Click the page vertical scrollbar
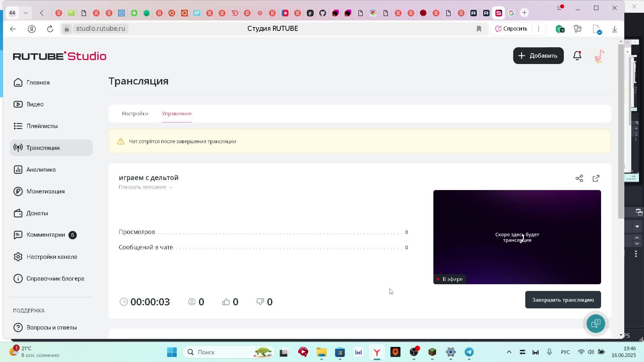Image resolution: width=644 pixels, height=362 pixels. point(621,131)
